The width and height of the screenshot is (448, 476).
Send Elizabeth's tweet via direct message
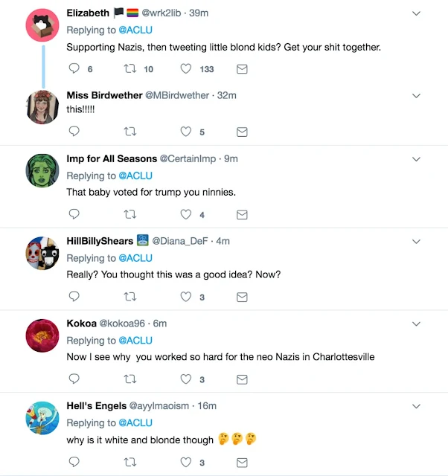click(x=242, y=68)
